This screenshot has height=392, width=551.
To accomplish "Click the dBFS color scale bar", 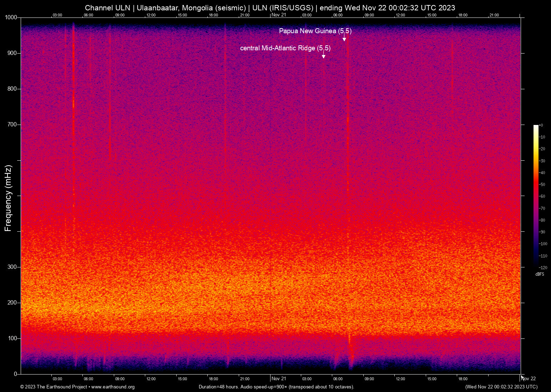I will point(536,196).
